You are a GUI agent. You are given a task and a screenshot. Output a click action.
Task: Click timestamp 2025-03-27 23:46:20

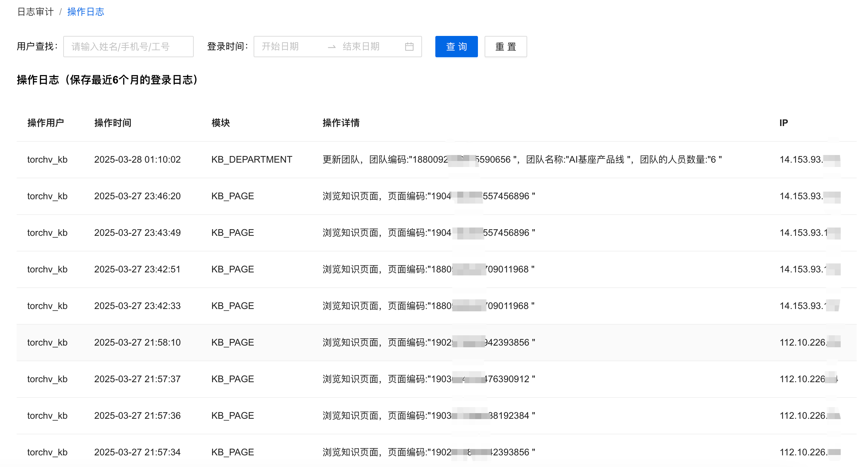137,196
